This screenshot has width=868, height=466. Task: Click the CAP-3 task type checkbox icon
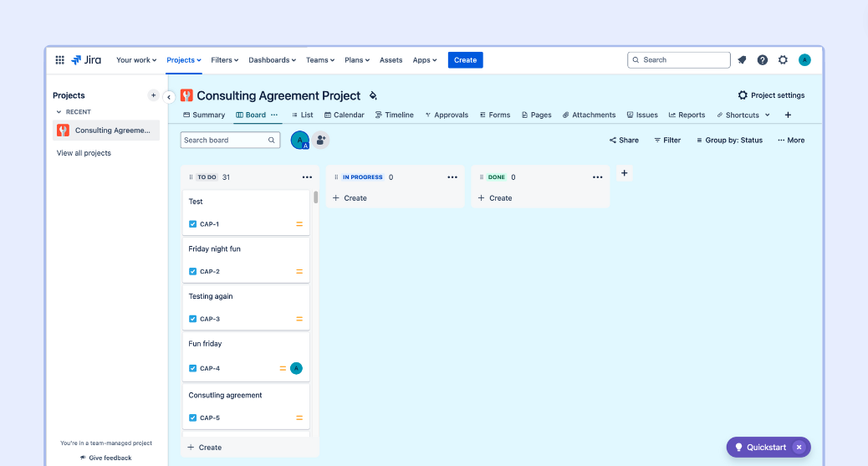(x=193, y=319)
